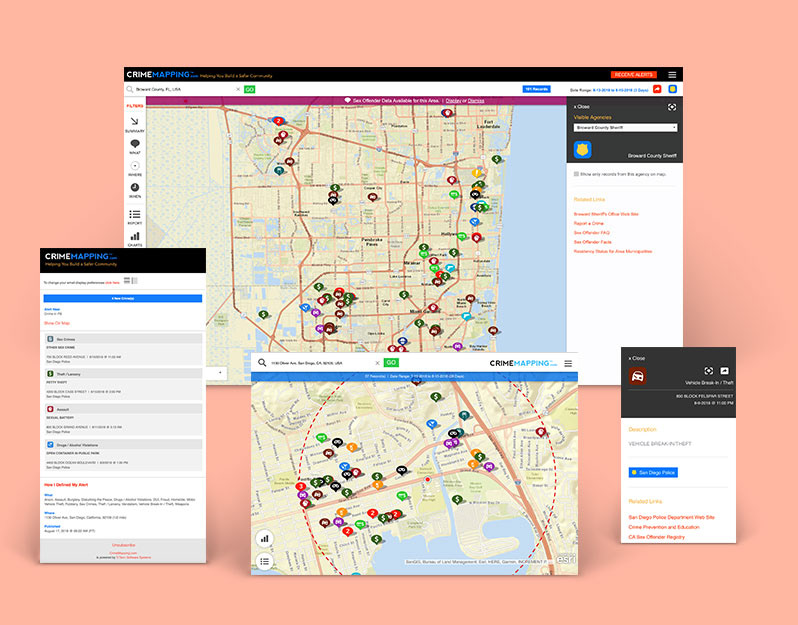Click the Theft / Larceny dollar icon in the email
This screenshot has height=625, width=798.
(50, 374)
